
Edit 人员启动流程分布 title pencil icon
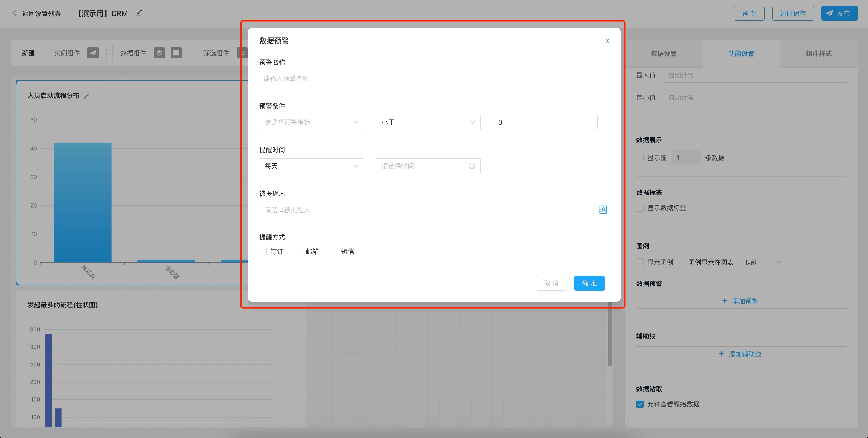pyautogui.click(x=87, y=96)
